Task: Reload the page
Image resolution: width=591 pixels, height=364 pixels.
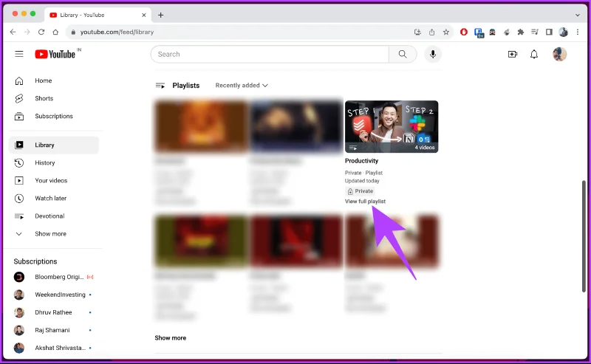Action: (41, 32)
